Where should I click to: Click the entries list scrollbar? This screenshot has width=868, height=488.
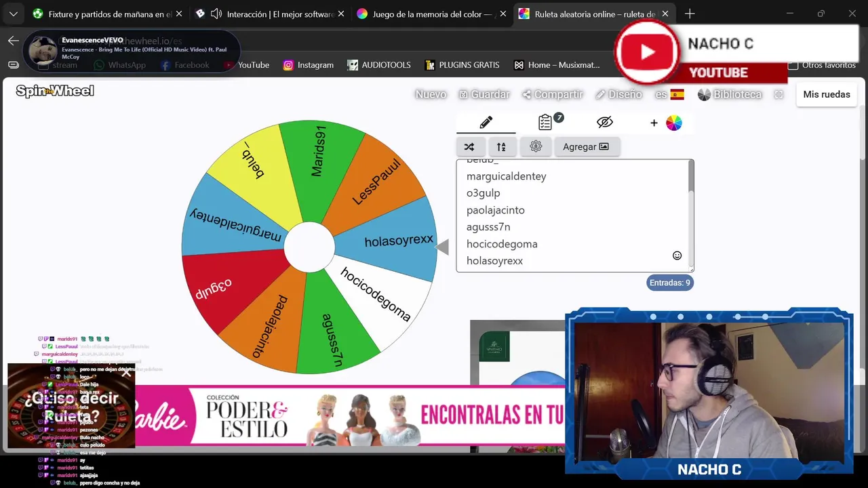pyautogui.click(x=691, y=176)
